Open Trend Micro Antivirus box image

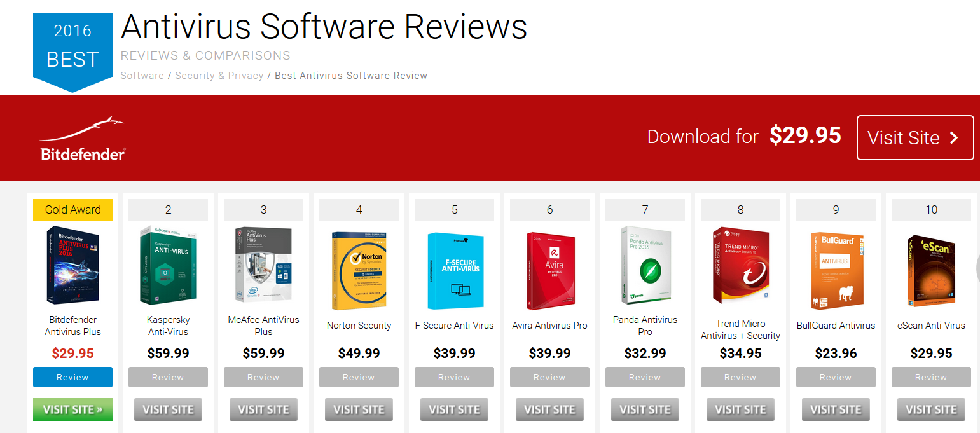pyautogui.click(x=741, y=265)
